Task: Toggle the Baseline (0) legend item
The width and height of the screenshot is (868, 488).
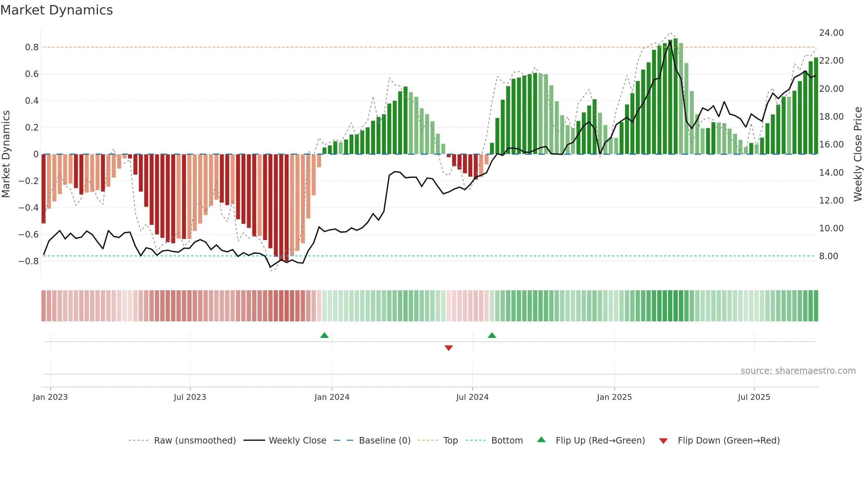Action: pos(372,440)
